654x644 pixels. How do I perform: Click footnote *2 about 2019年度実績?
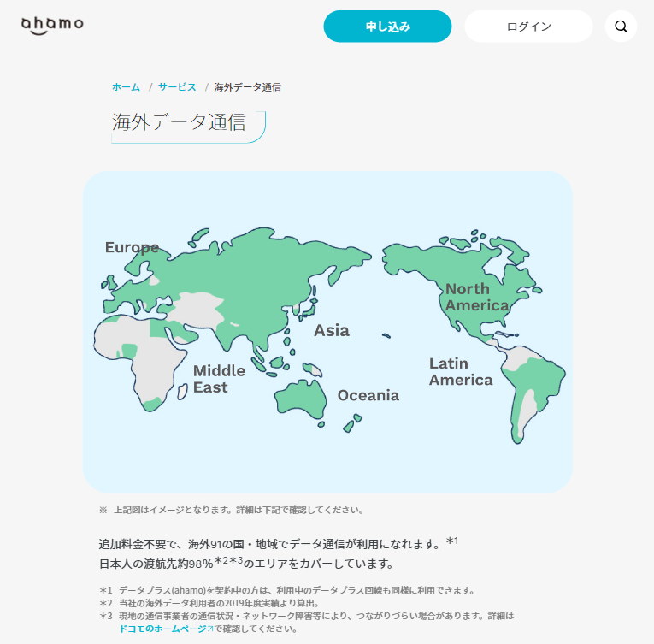tap(209, 603)
